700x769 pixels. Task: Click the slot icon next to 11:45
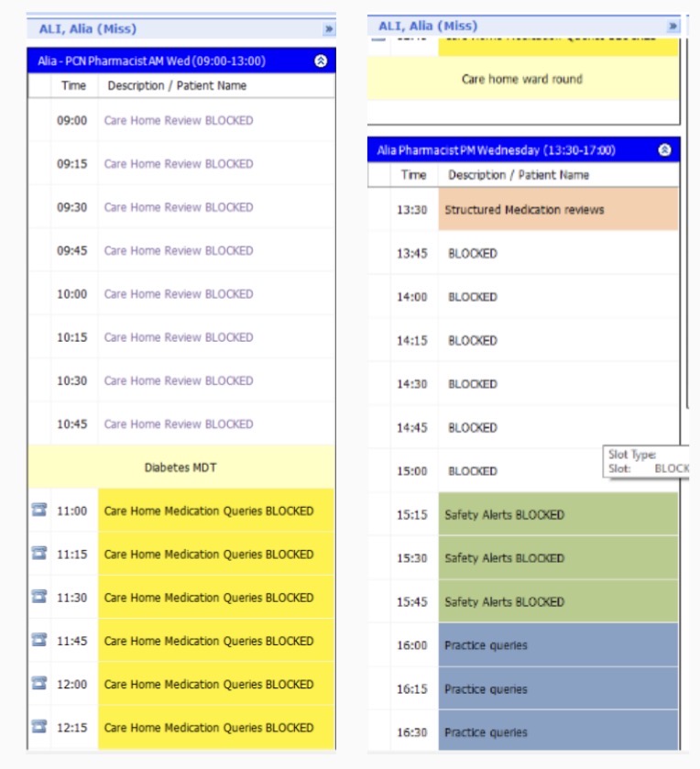38,640
